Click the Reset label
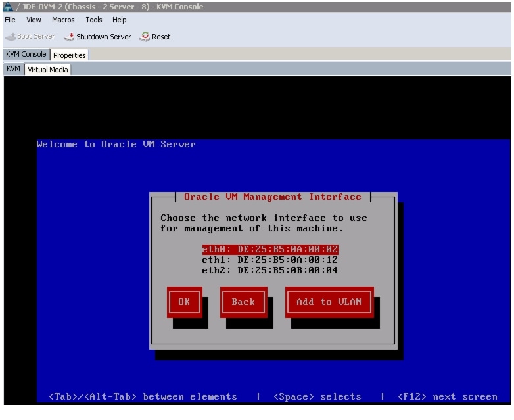Viewport: 514px width, 420px height. pos(161,37)
